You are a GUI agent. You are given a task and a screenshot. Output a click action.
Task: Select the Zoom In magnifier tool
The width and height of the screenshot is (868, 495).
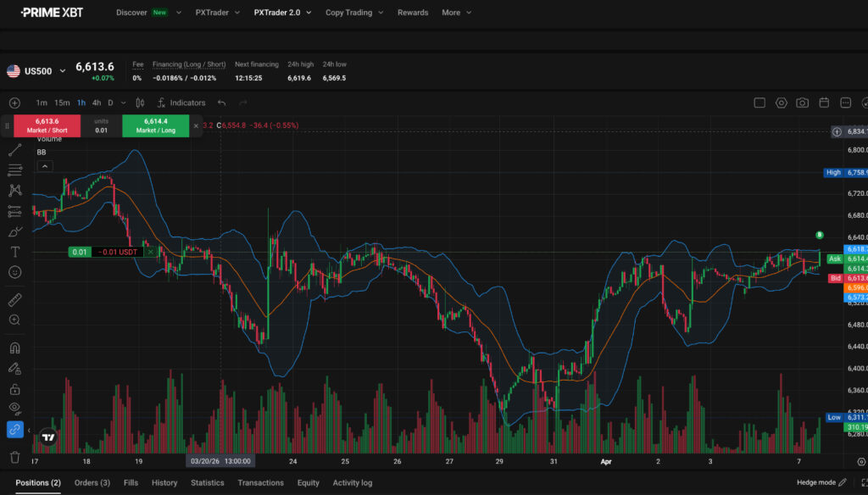[x=14, y=321]
